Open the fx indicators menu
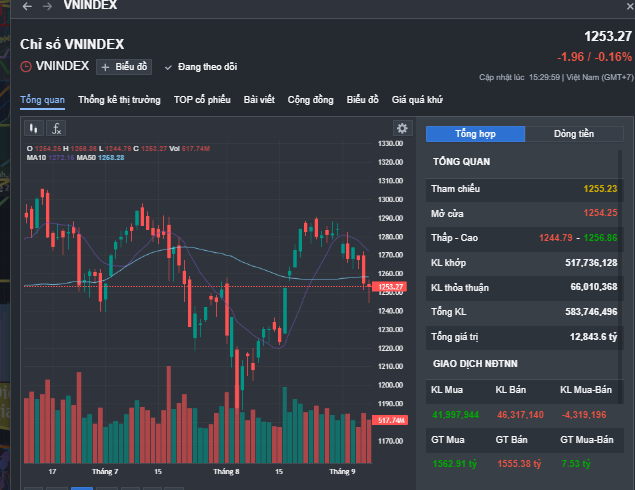This screenshot has height=490, width=635. pyautogui.click(x=57, y=128)
